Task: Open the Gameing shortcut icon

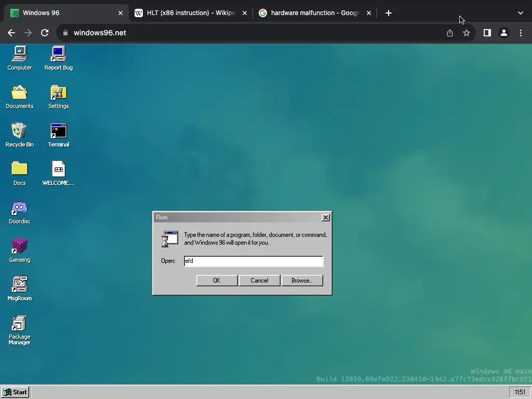Action: [19, 250]
